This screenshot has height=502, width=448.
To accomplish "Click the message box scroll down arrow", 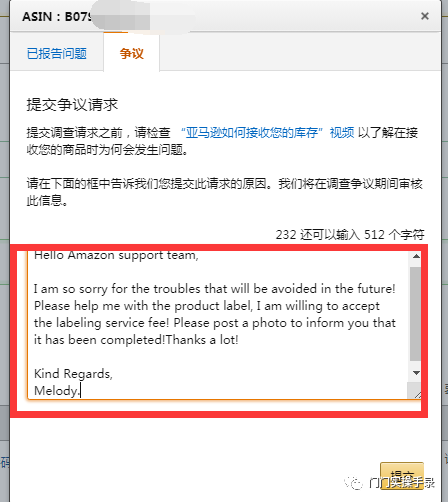I will click(x=416, y=373).
